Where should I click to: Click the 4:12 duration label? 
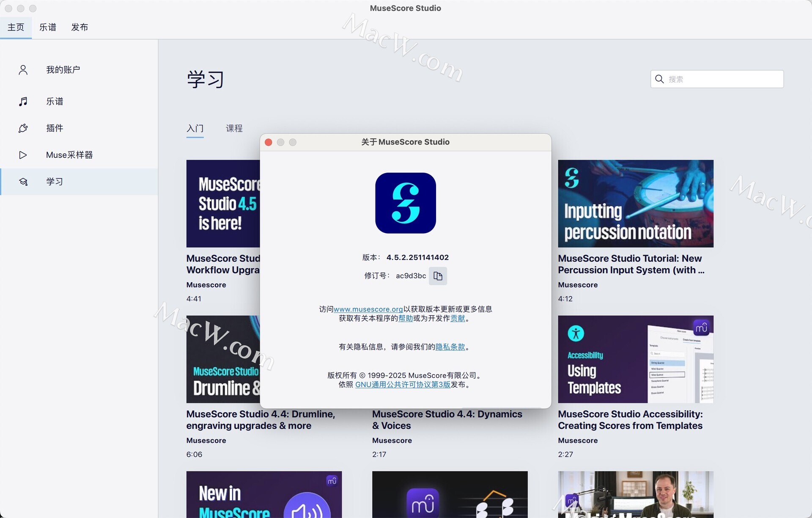565,299
